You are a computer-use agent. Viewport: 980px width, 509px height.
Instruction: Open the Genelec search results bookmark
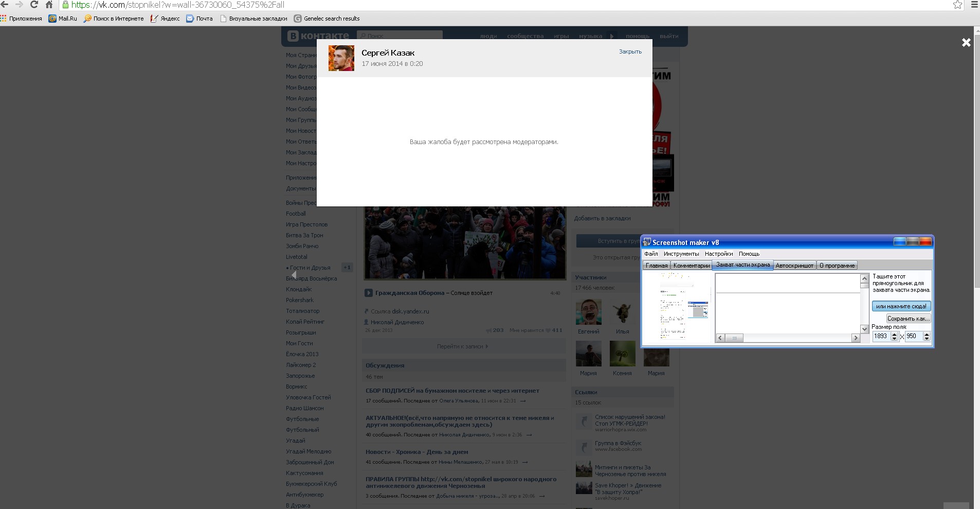[x=326, y=19]
